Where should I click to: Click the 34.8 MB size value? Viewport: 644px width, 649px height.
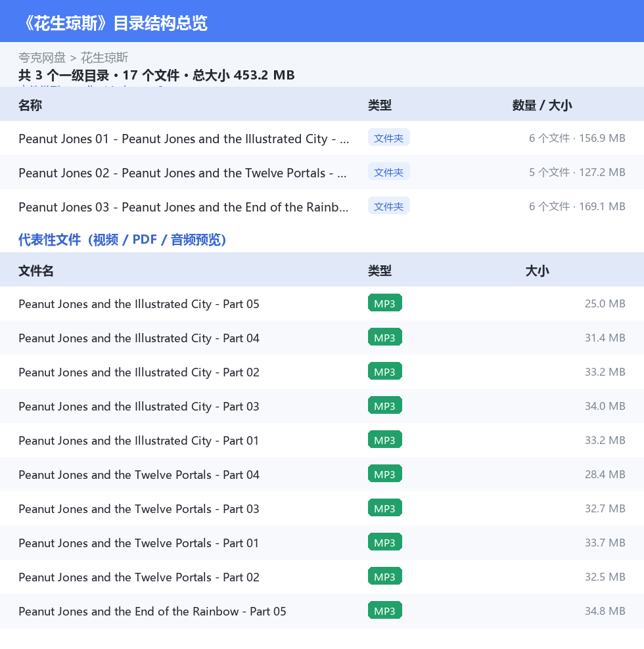[605, 611]
